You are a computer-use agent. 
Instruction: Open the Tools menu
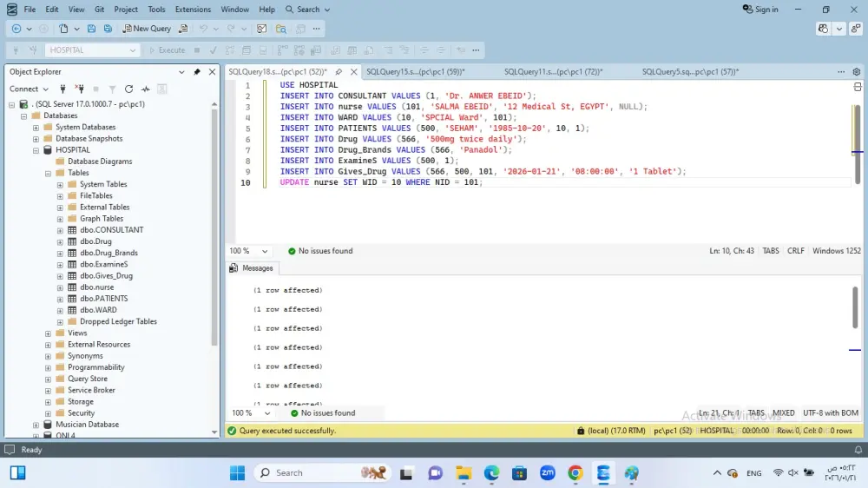click(156, 10)
